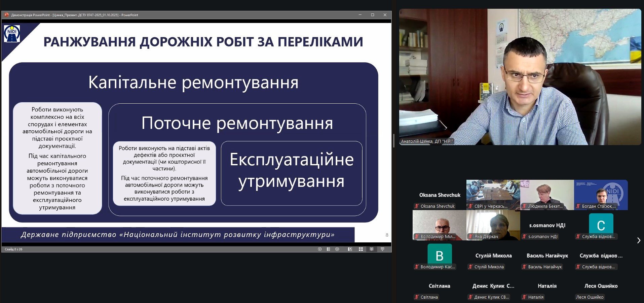Image resolution: width=644 pixels, height=303 pixels.
Task: Go to previous slide using status bar arrow
Action: 319,249
